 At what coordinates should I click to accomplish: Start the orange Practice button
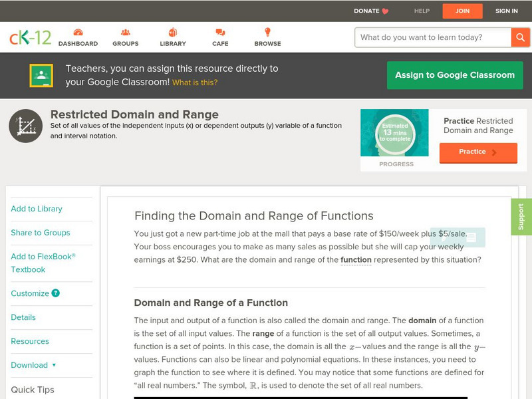(x=477, y=152)
